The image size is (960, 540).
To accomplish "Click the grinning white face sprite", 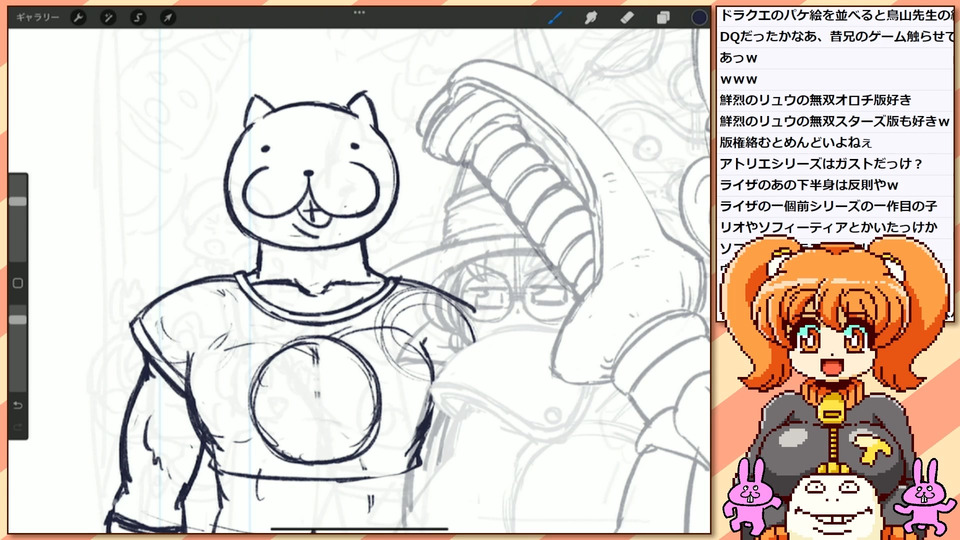I will click(x=833, y=506).
